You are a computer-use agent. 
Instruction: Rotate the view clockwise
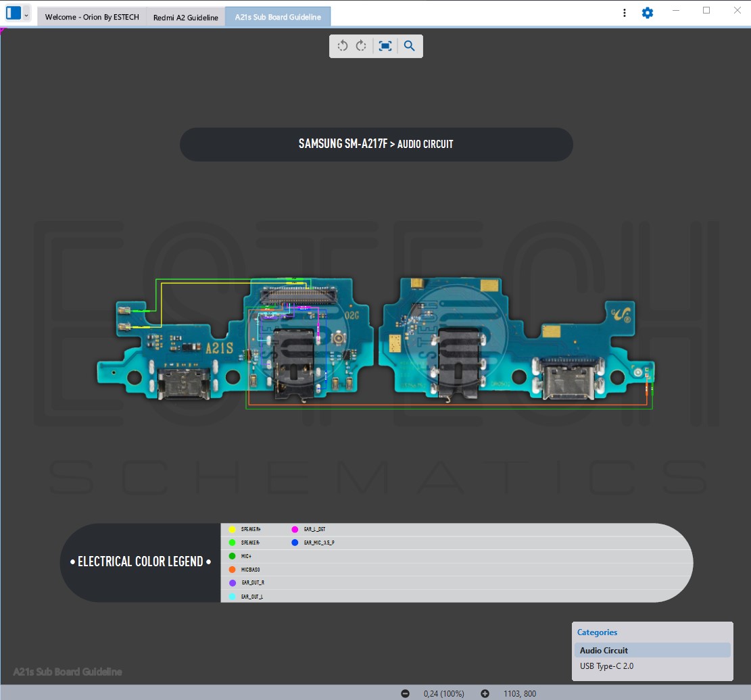click(x=361, y=46)
